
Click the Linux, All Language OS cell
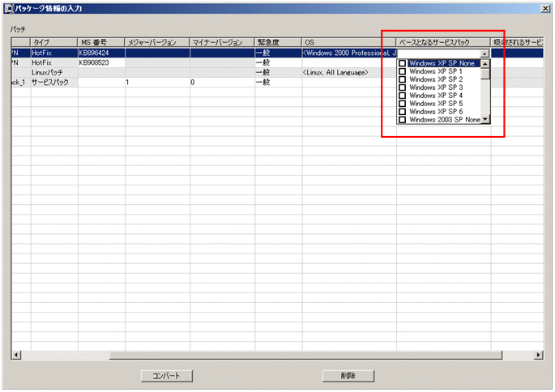(x=349, y=73)
